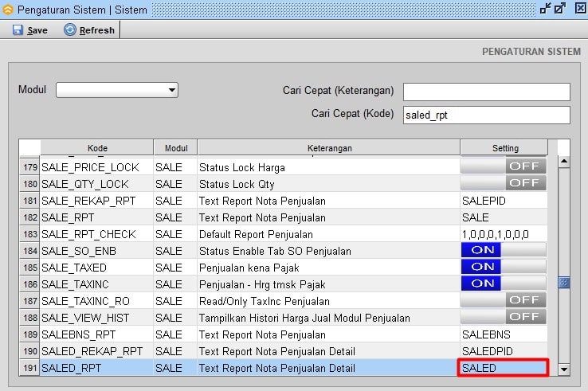This screenshot has height=391, width=588.
Task: Enable SALE_VIEW_HIST toggle switch
Action: click(504, 317)
